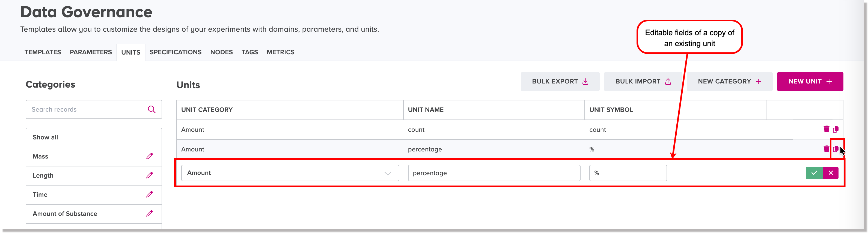Add a New Unit
Screen dimensions: 868x233
(810, 82)
